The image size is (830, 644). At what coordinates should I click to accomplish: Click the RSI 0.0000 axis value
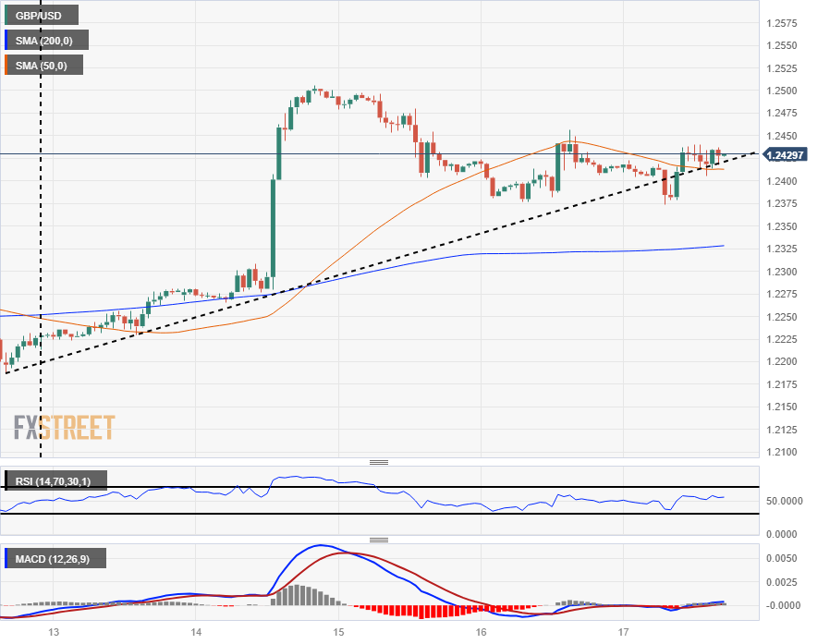coord(782,534)
